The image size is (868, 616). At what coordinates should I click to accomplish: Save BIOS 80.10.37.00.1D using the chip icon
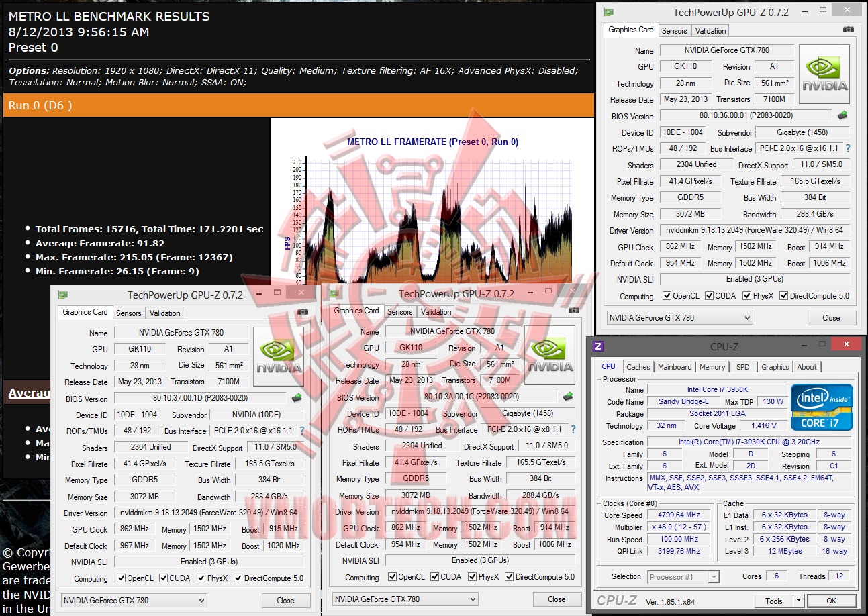(296, 398)
